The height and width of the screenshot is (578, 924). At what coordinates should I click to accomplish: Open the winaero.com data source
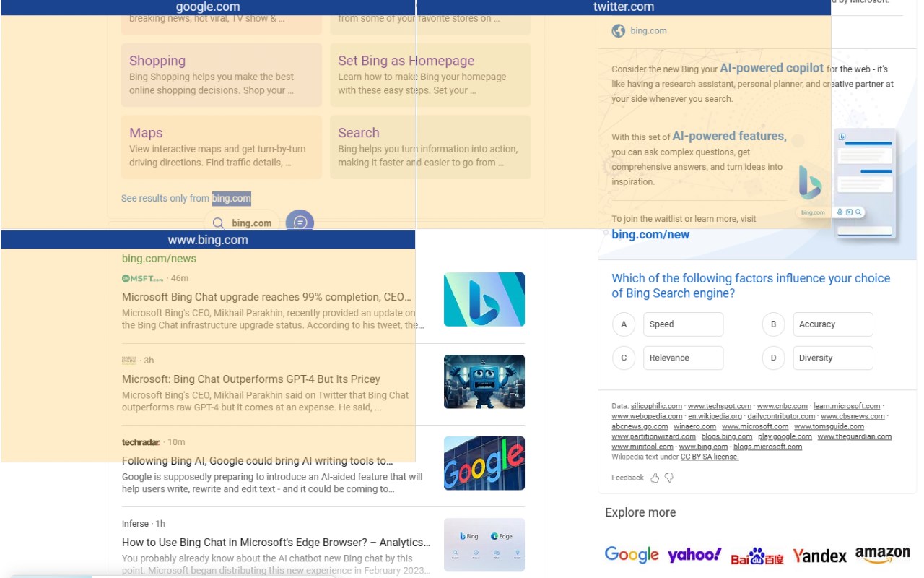(x=695, y=426)
